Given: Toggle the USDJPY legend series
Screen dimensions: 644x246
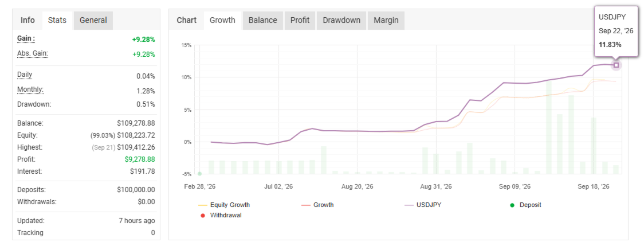Looking at the screenshot, I should click(x=423, y=205).
